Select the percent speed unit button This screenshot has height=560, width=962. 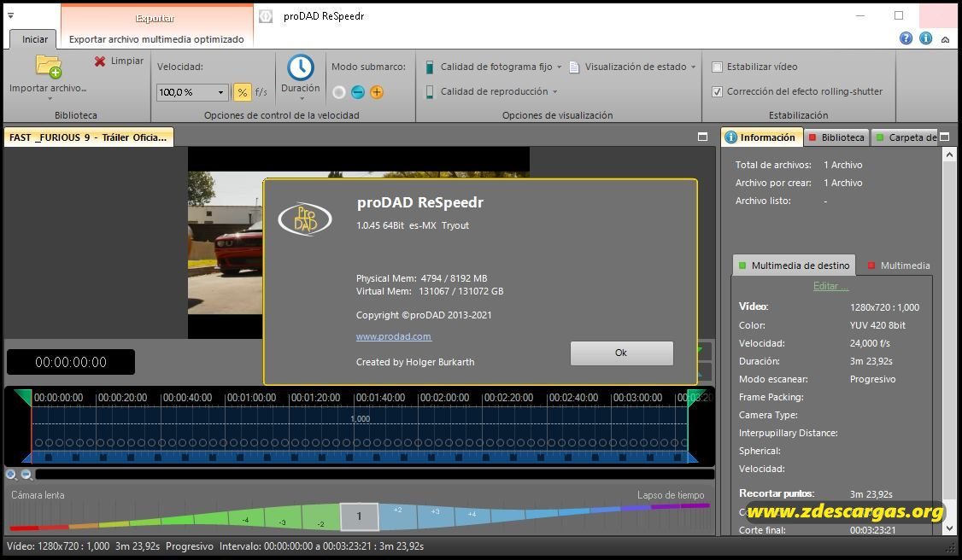coord(243,92)
